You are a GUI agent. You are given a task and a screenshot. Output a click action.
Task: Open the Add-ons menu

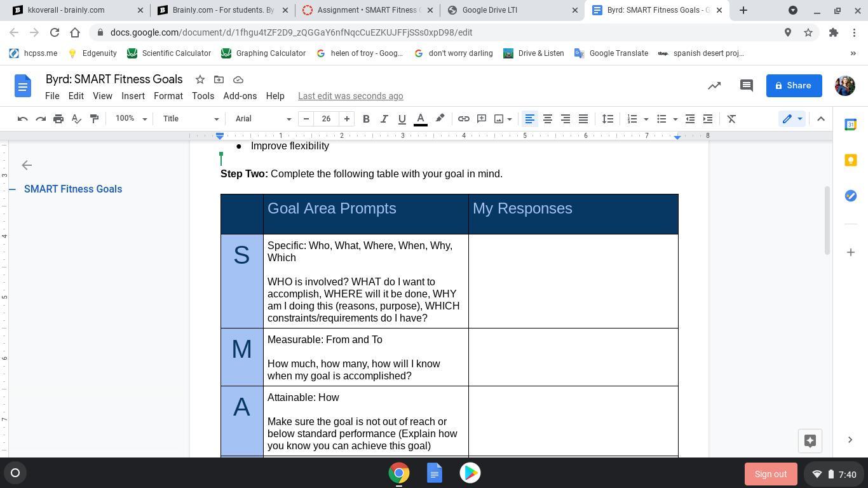tap(240, 96)
